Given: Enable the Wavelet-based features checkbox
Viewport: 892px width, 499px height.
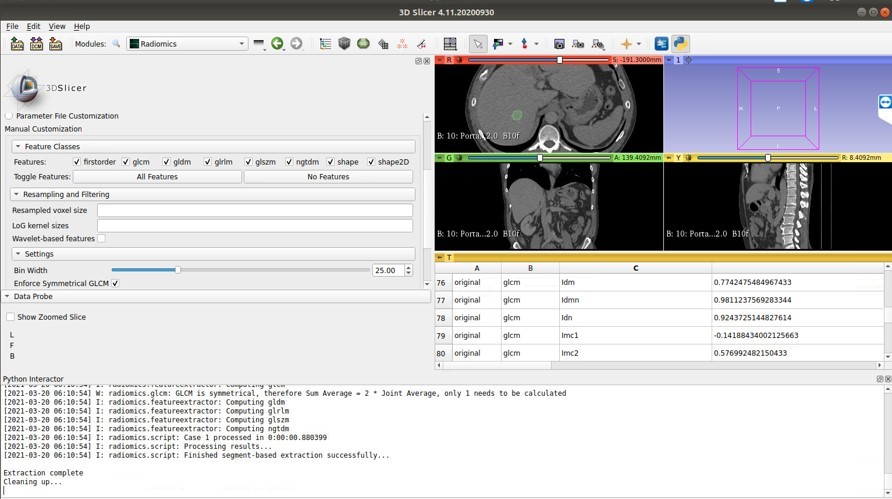Looking at the screenshot, I should tap(101, 238).
